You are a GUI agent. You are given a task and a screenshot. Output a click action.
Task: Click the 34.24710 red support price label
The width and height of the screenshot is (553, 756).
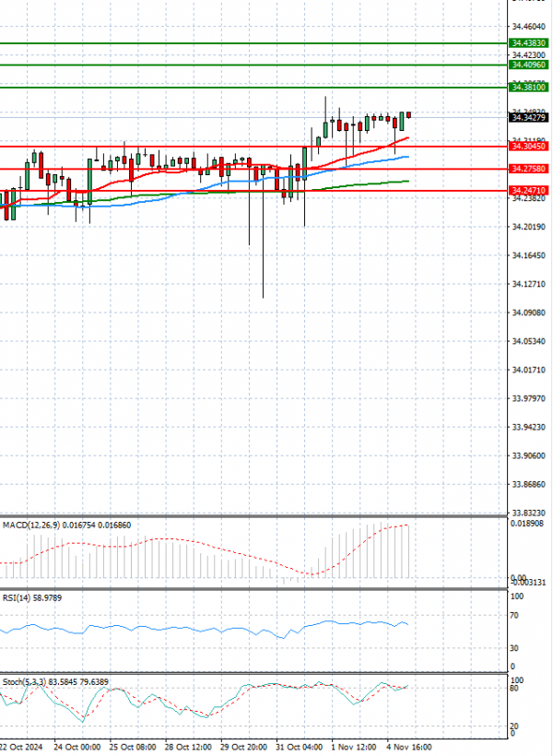click(x=528, y=191)
